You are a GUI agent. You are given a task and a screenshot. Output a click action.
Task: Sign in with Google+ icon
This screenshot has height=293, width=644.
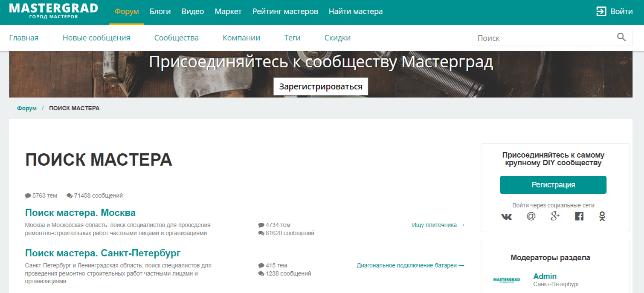click(x=554, y=217)
